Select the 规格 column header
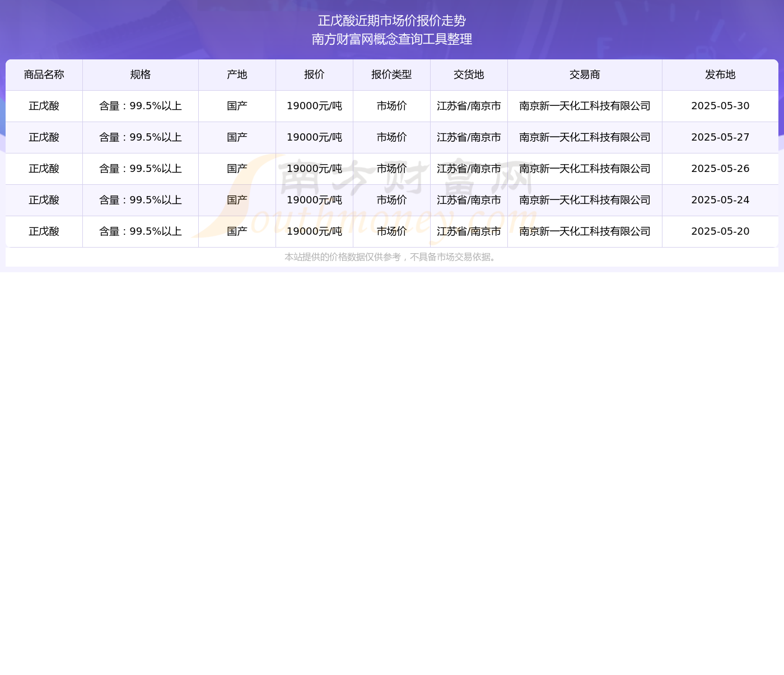The image size is (784, 675). (x=141, y=75)
